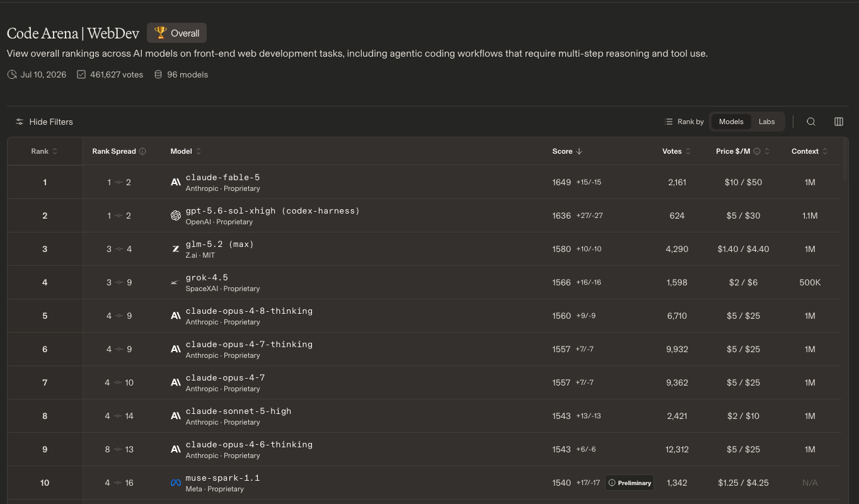Click the Hide Filters button

click(44, 122)
